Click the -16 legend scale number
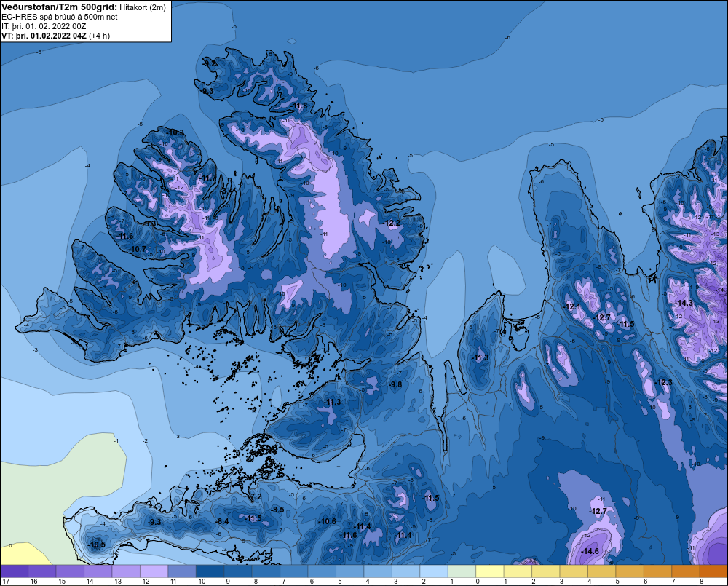The width and height of the screenshot is (728, 586). pos(32,582)
